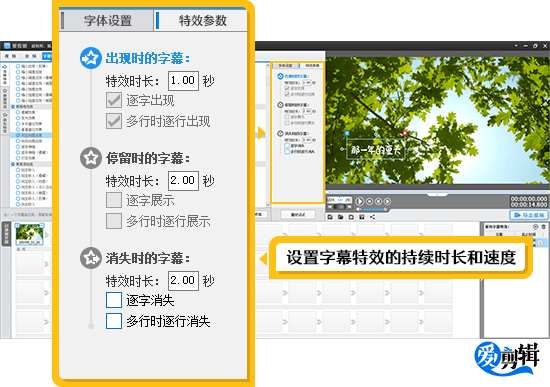Viewport: 550px width, 387px height.
Task: Click the red delete handle on the subtitle box
Action: [404, 133]
